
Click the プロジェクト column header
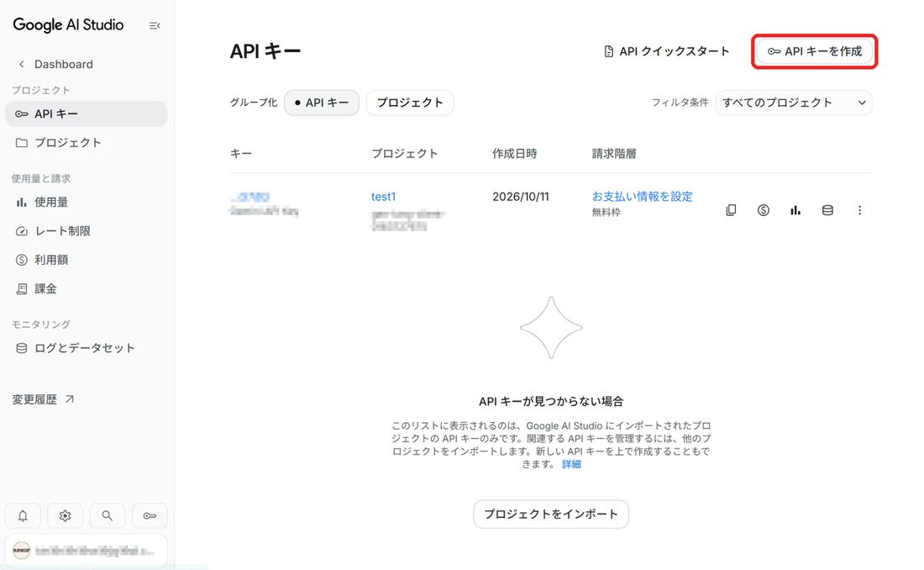[404, 153]
